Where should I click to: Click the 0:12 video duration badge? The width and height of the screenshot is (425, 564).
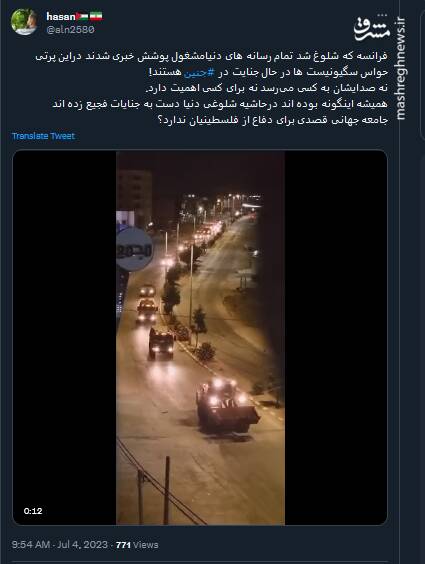point(33,511)
